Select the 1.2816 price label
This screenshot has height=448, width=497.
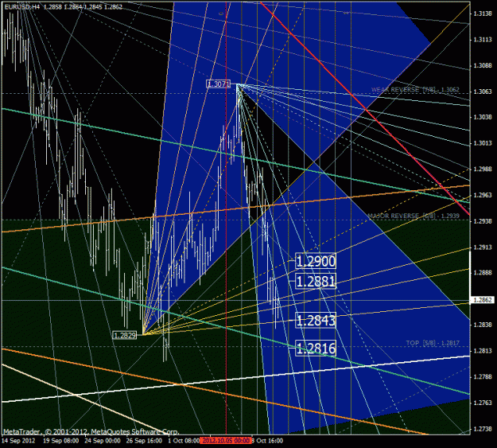[x=316, y=348]
